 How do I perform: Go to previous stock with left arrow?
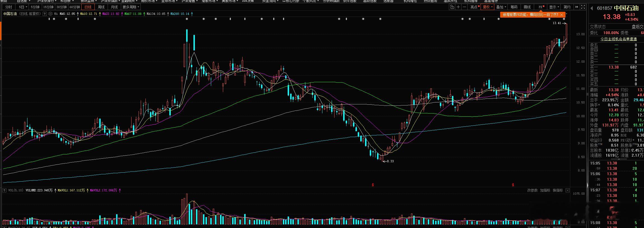592,8
